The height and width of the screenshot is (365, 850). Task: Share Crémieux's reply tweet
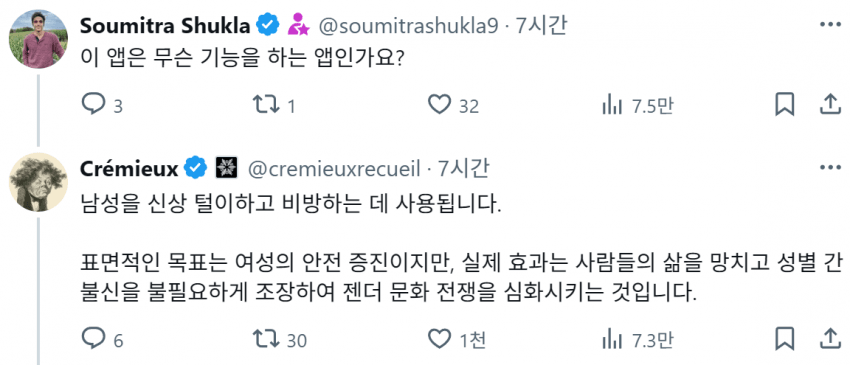click(829, 339)
